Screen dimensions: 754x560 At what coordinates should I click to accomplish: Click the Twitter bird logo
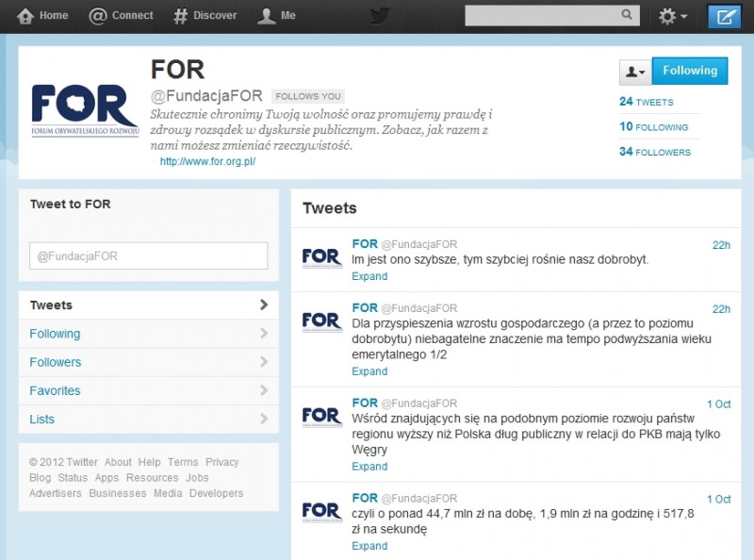(x=380, y=16)
